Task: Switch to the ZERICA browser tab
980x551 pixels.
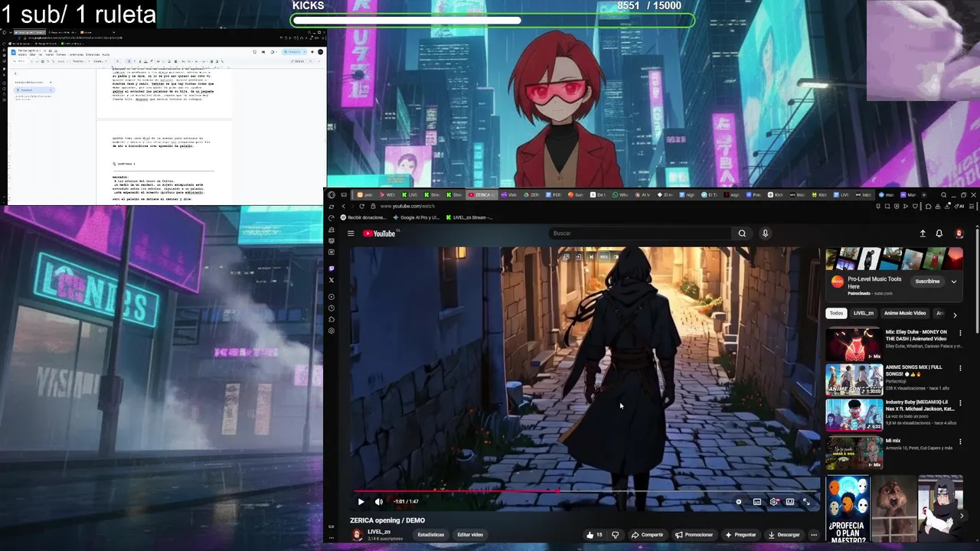Action: (481, 195)
